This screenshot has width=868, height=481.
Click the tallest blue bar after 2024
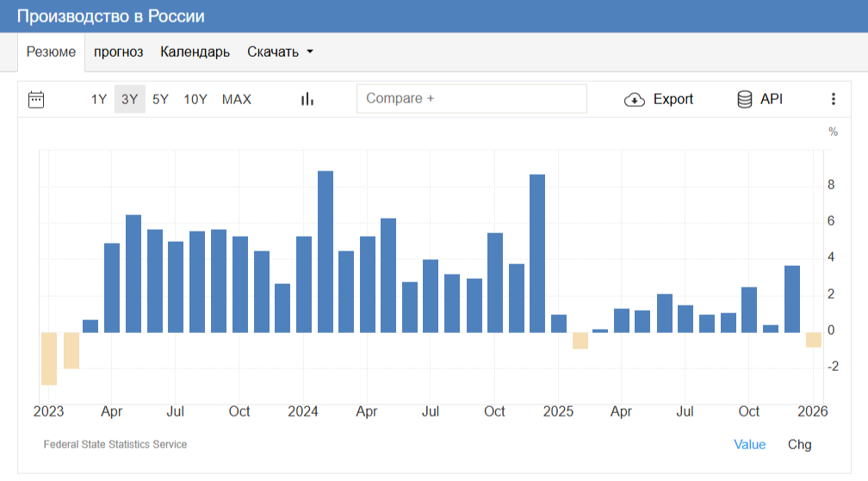click(325, 251)
